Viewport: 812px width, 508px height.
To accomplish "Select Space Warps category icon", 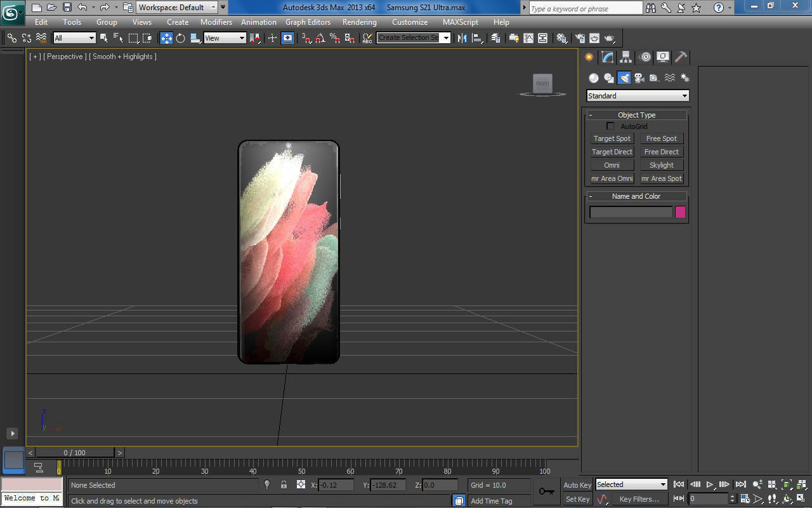I will coord(670,77).
